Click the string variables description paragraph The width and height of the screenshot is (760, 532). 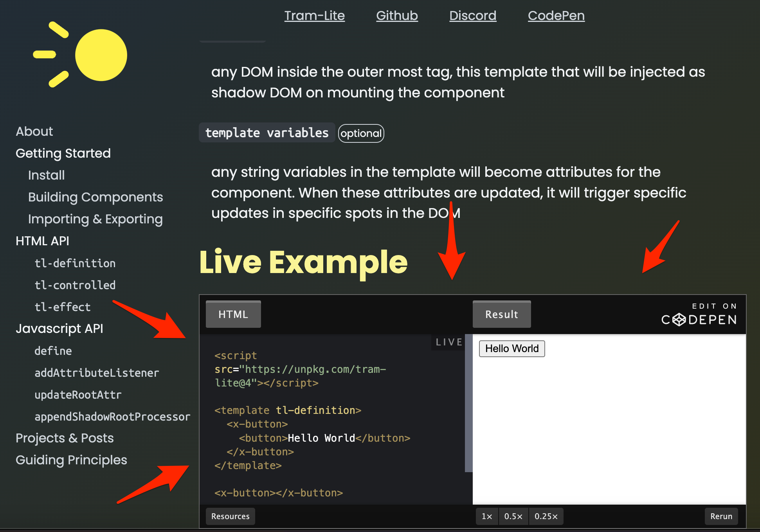point(448,192)
